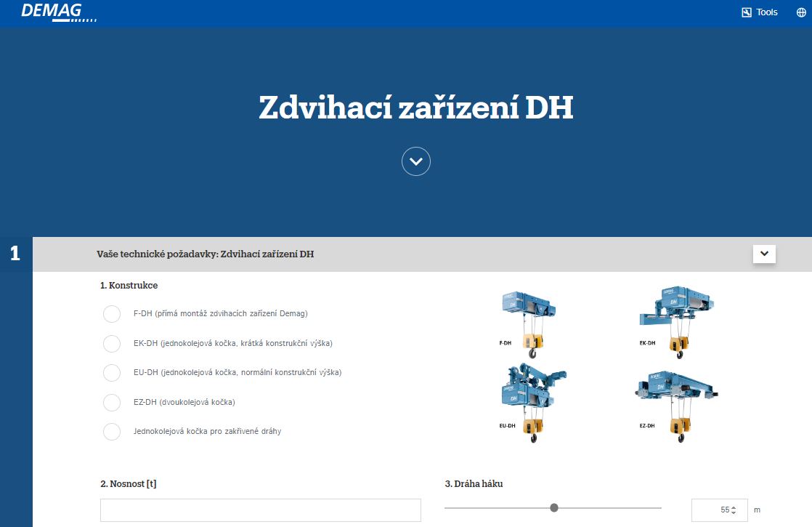Click the Dráha háku slider handle
Screen dimensions: 812x527
pos(554,508)
